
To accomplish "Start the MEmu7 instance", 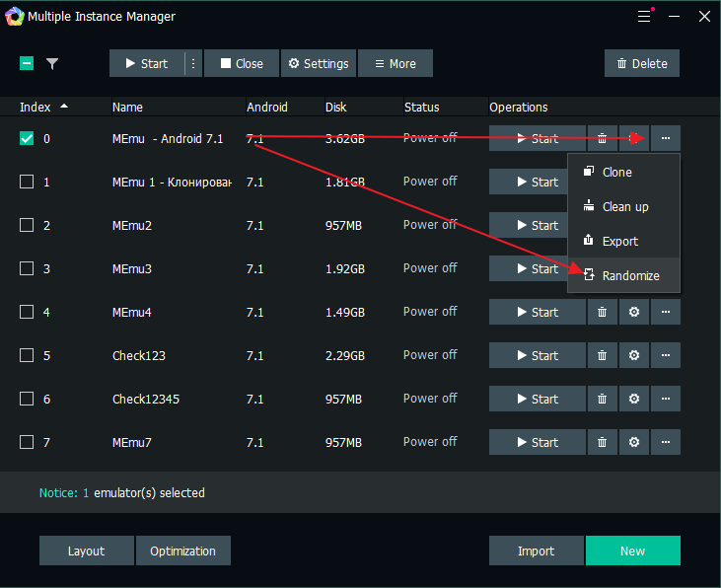I will tap(538, 442).
